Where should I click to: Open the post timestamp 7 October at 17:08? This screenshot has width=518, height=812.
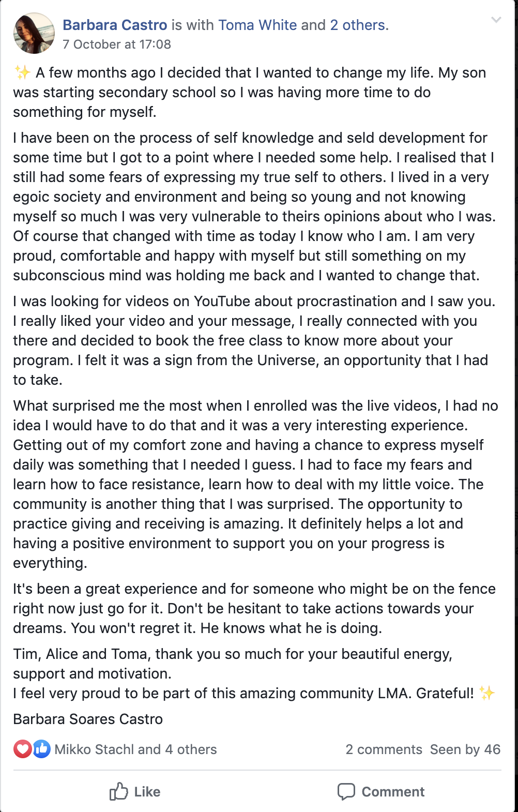tap(117, 44)
